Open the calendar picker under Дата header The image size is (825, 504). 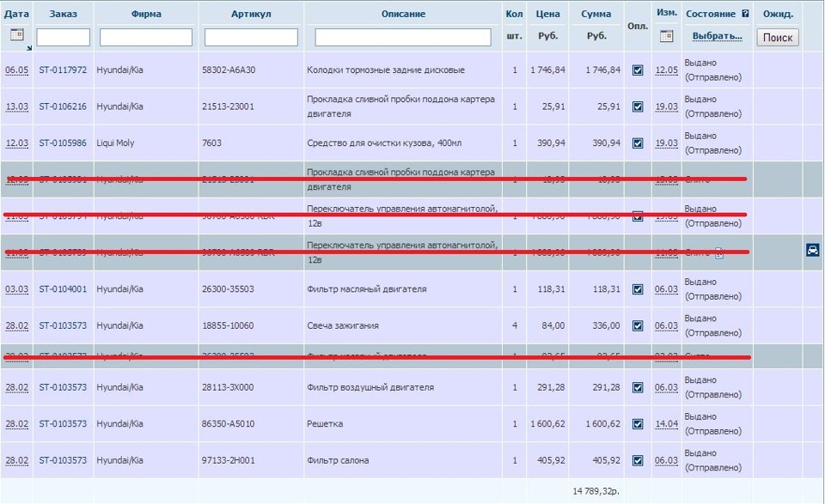(x=16, y=35)
